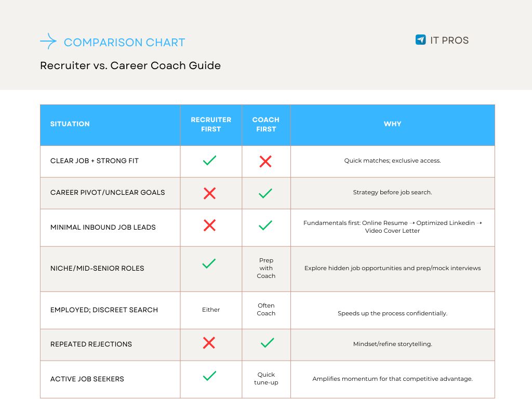532x399 pixels.
Task: Click green checkmark in Clear Job recruiter cell
Action: pos(210,161)
